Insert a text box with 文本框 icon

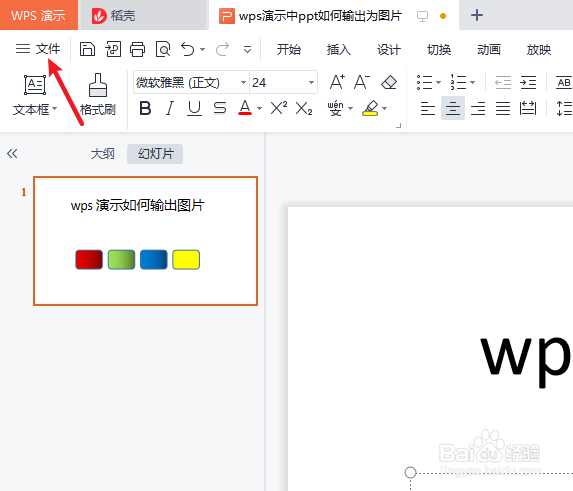(35, 85)
